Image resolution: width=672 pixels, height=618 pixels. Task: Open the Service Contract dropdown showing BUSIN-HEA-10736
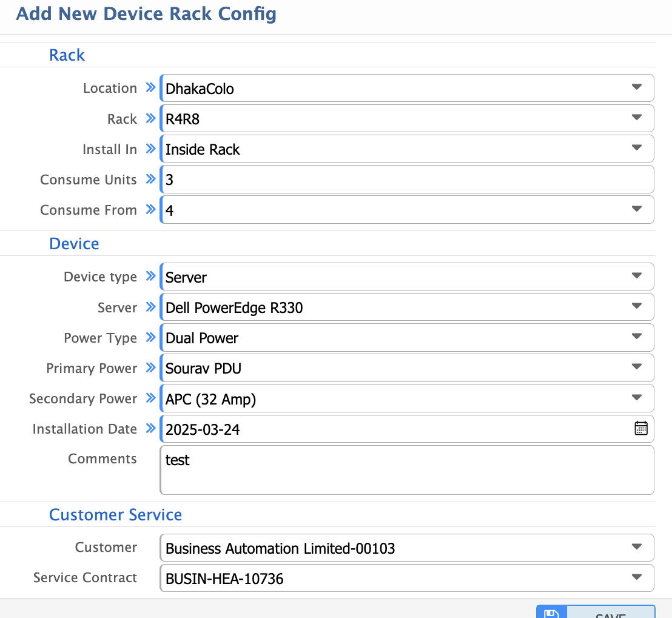[637, 577]
